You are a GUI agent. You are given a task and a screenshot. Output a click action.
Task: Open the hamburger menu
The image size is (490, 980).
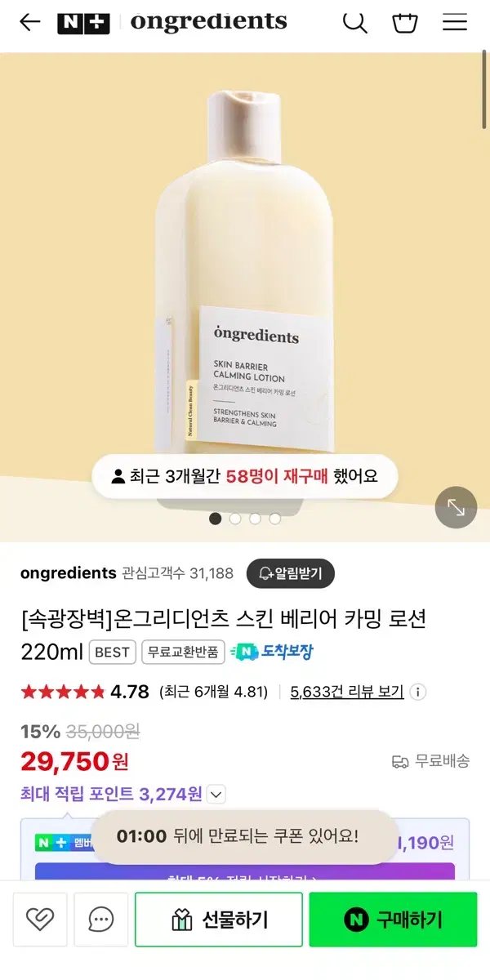pos(455,22)
